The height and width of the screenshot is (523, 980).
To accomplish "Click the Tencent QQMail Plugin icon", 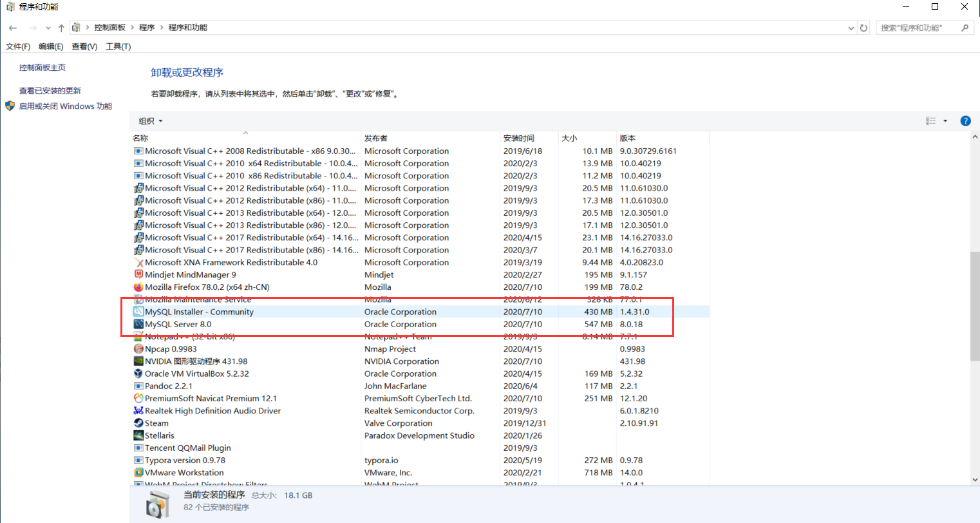I will pos(138,448).
